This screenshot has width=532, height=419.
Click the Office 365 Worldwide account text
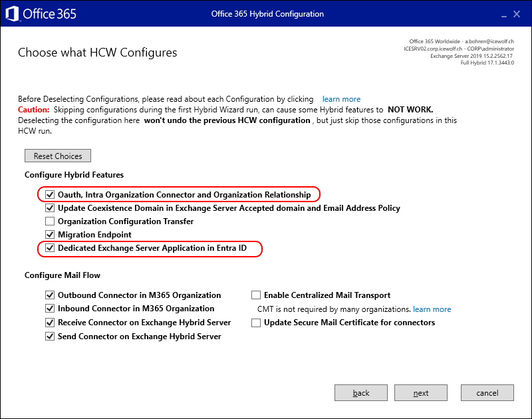tap(462, 41)
